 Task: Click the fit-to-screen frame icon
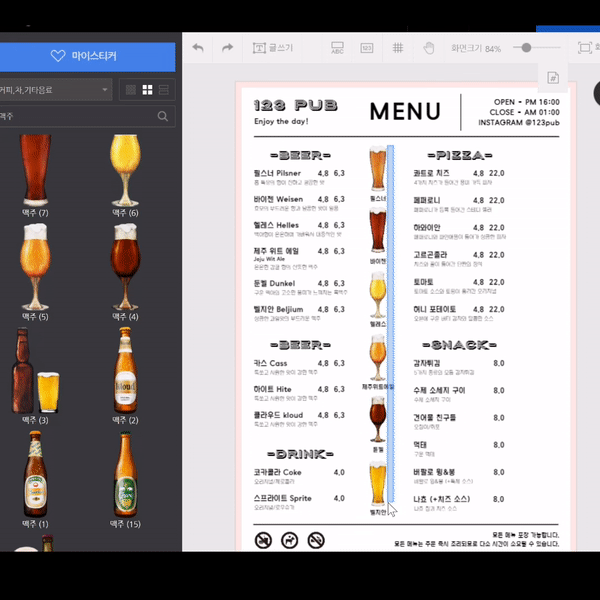585,48
